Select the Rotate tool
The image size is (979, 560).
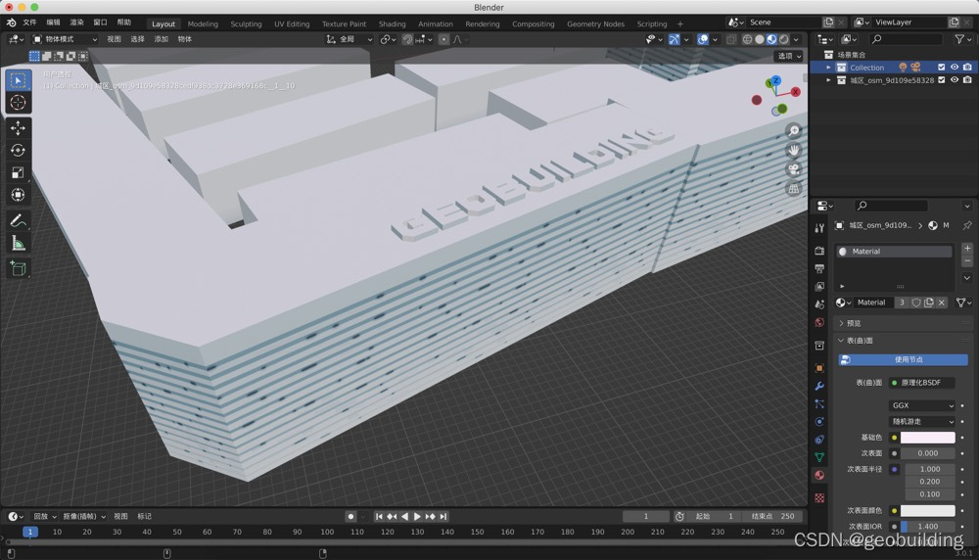[x=18, y=151]
